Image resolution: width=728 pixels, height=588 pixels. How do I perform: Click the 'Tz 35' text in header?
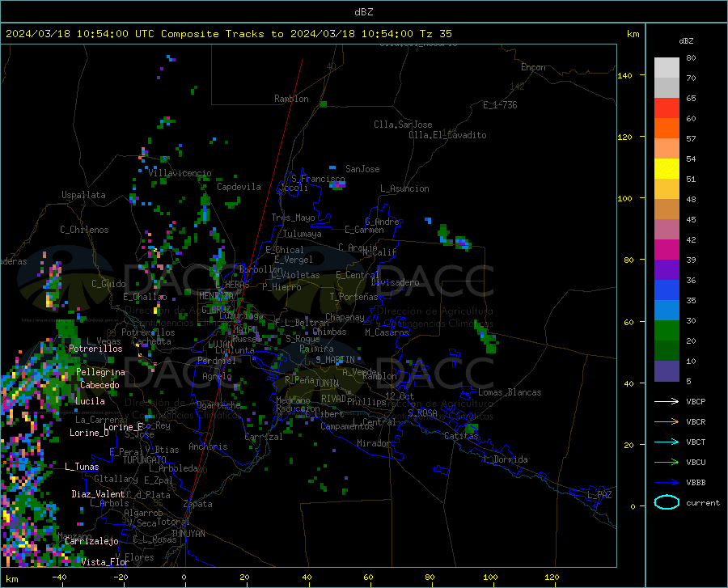pyautogui.click(x=435, y=34)
